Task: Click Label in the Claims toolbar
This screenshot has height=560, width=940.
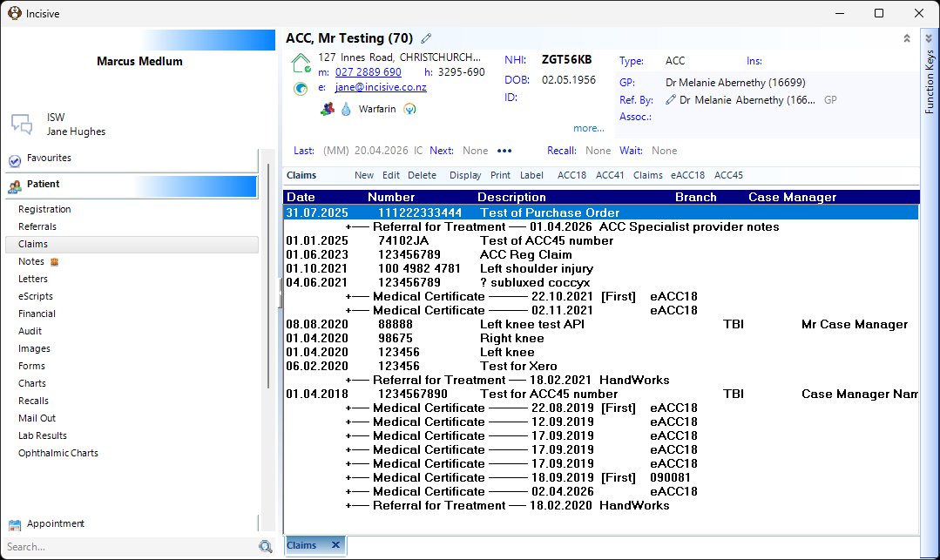Action: coord(531,175)
